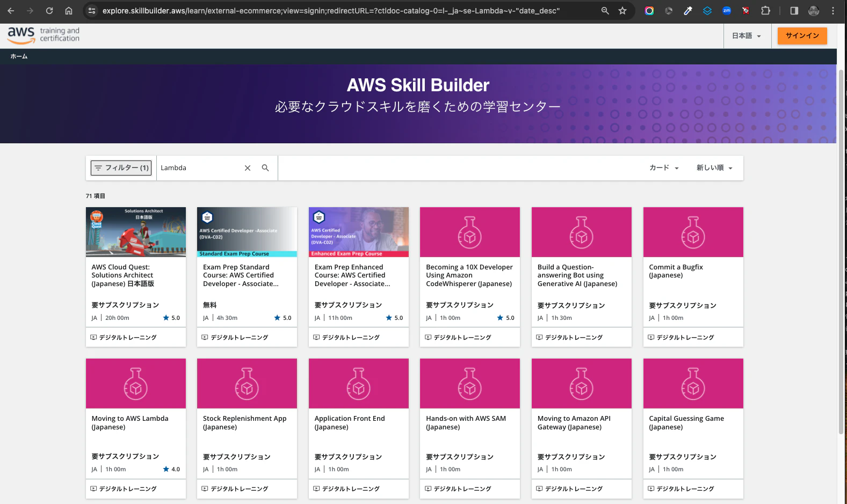This screenshot has height=504, width=847.
Task: Open the 日本語 language dropdown
Action: pyautogui.click(x=747, y=36)
